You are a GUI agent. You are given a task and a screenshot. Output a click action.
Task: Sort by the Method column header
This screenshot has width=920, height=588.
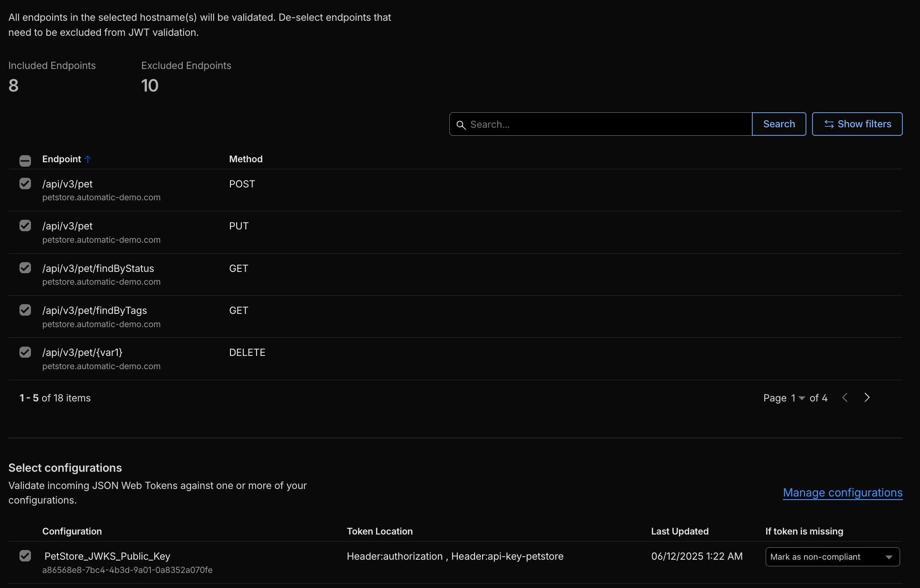(246, 159)
